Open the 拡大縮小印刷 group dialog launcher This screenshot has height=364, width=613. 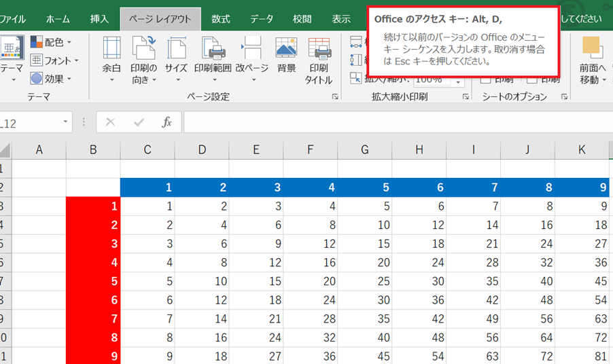click(466, 98)
